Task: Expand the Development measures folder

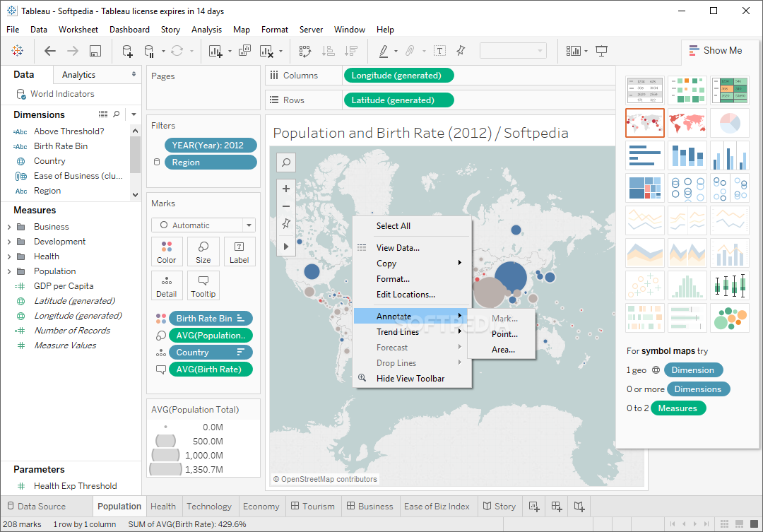Action: point(8,242)
